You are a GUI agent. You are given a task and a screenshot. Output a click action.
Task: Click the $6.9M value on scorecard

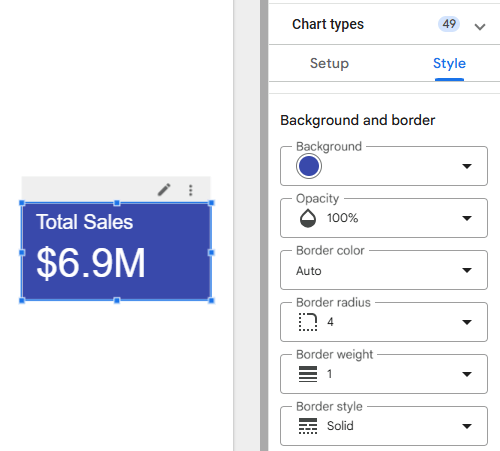[91, 263]
